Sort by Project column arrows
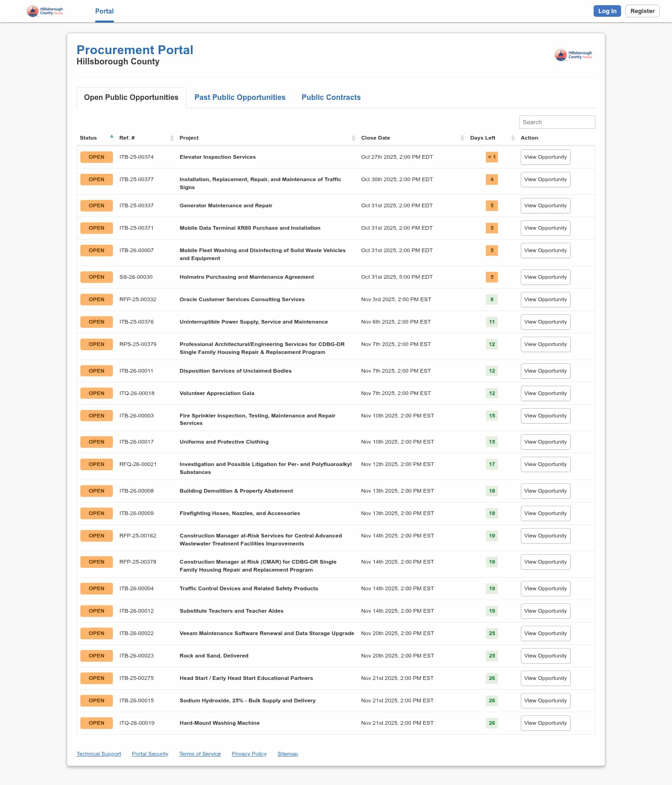The height and width of the screenshot is (785, 672). pos(353,138)
